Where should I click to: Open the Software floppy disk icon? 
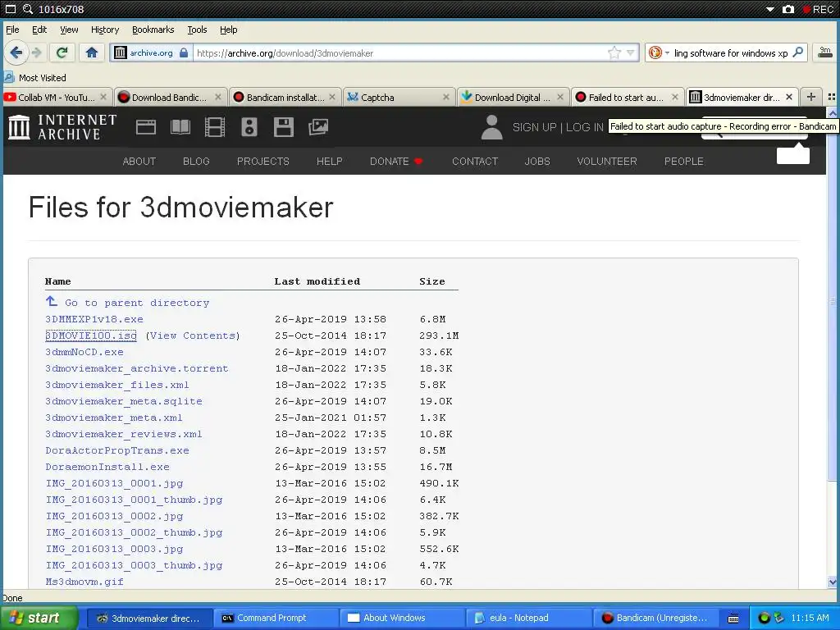point(283,127)
